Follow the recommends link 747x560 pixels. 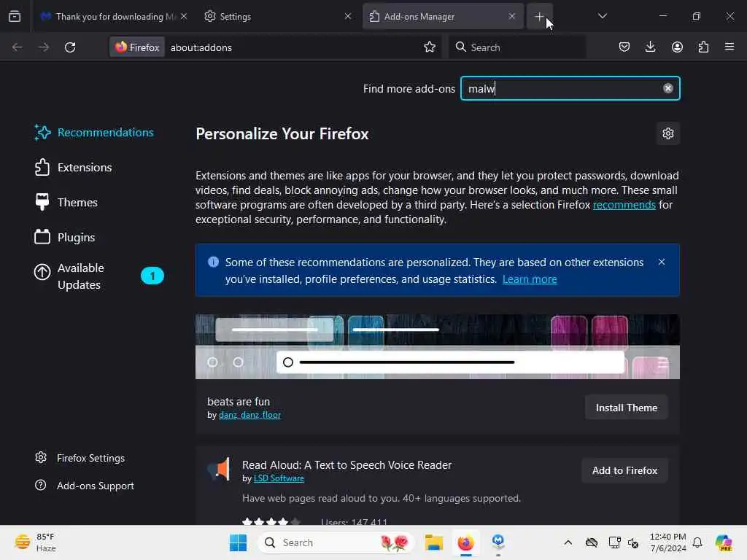(624, 205)
